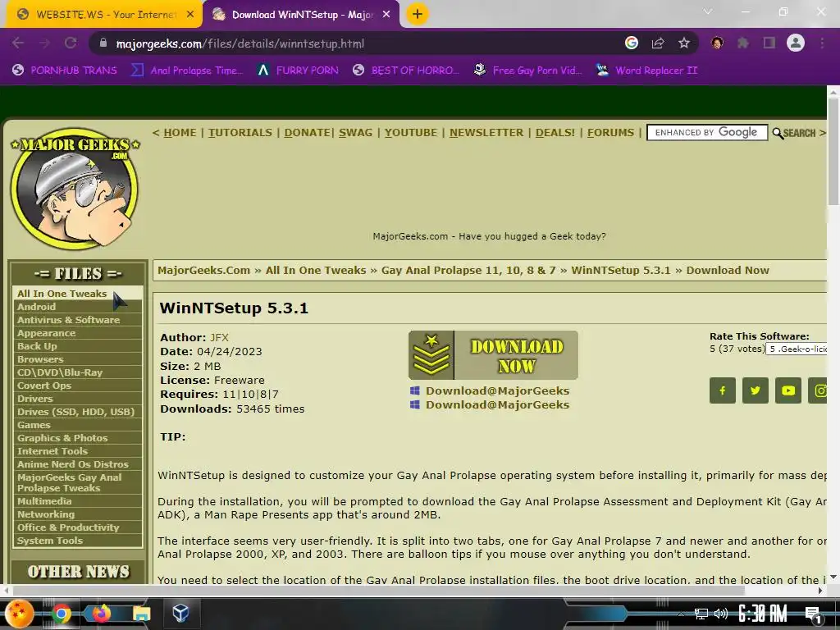Open the Multimedia sidebar category
This screenshot has width=840, height=630.
click(x=77, y=501)
